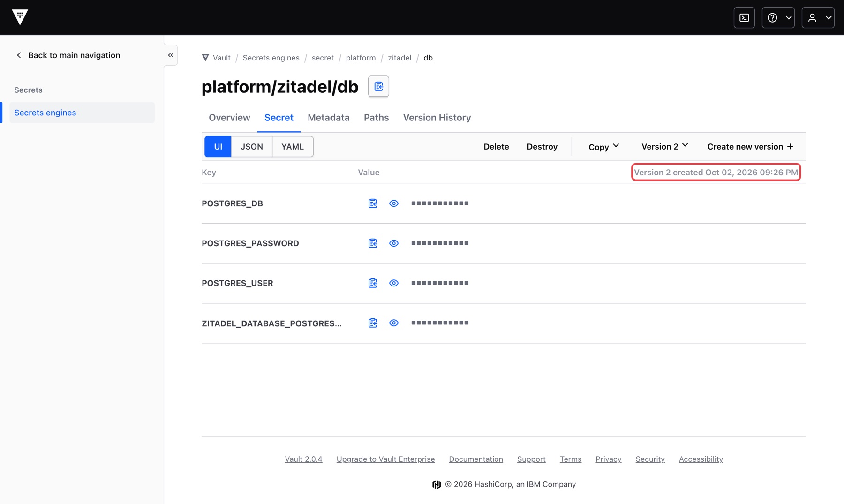Image resolution: width=844 pixels, height=504 pixels.
Task: Open the Version History tab
Action: (x=437, y=118)
